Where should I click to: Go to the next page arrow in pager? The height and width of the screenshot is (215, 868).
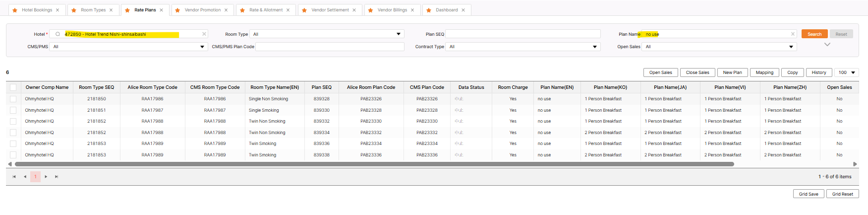[46, 177]
